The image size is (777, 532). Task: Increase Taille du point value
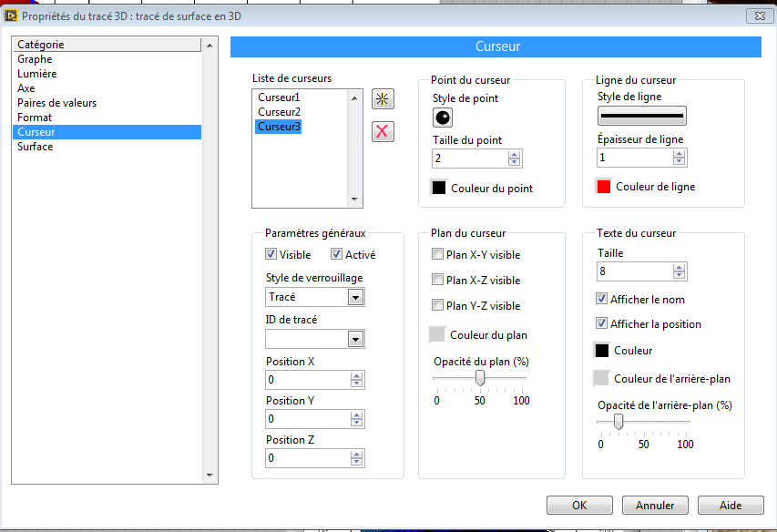pyautogui.click(x=515, y=155)
